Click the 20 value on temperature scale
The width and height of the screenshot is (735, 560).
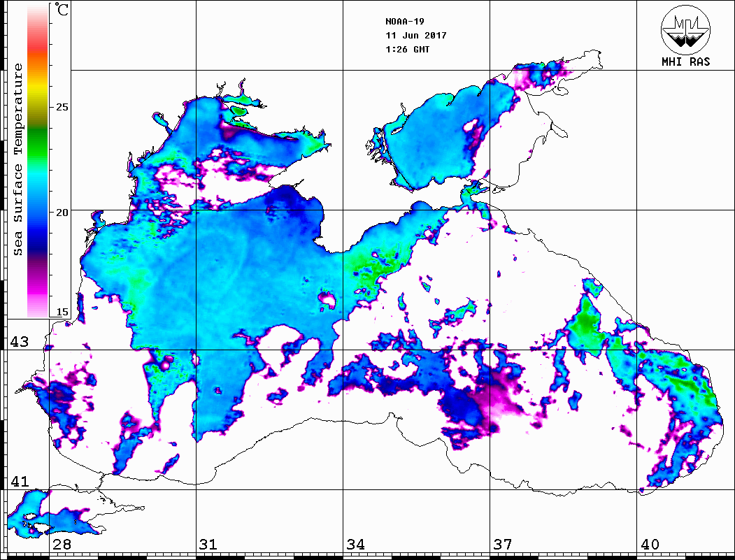click(62, 213)
